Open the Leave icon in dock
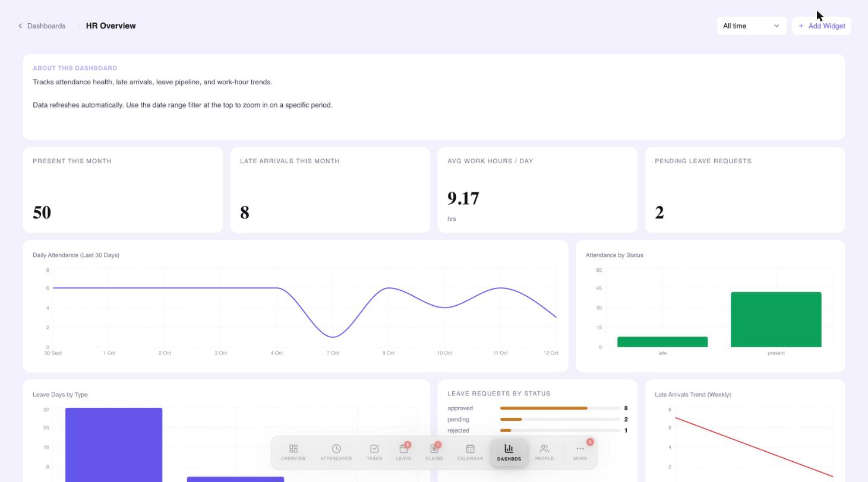 [x=403, y=452]
